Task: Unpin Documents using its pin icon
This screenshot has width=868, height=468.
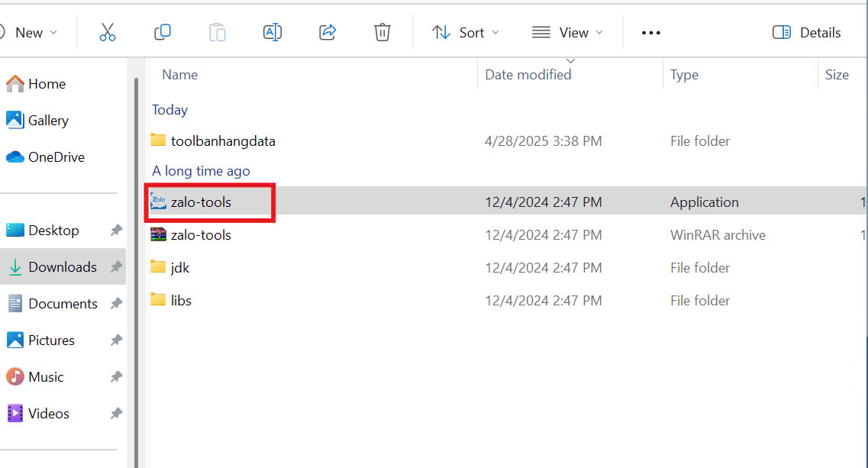Action: tap(116, 304)
